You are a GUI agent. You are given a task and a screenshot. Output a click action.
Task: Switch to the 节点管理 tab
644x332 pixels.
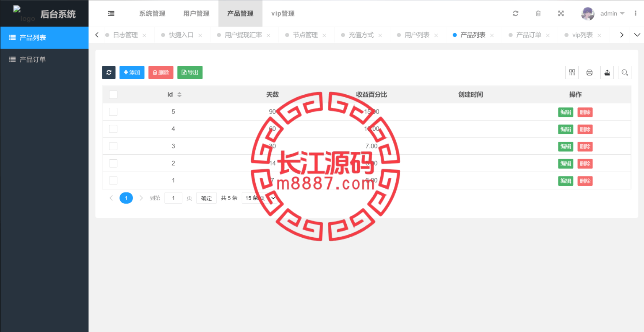pos(305,35)
